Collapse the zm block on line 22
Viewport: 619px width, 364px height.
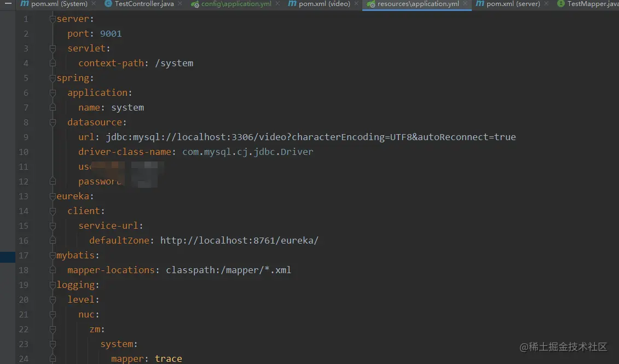click(x=53, y=329)
